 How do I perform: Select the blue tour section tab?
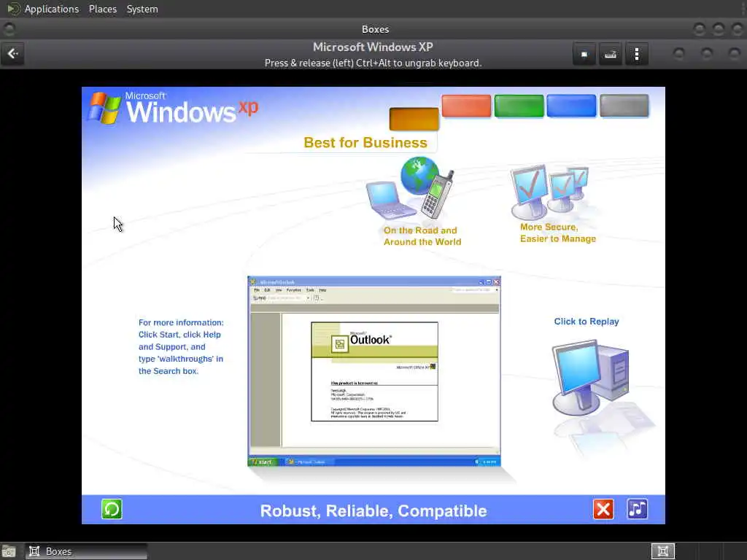[x=571, y=106]
